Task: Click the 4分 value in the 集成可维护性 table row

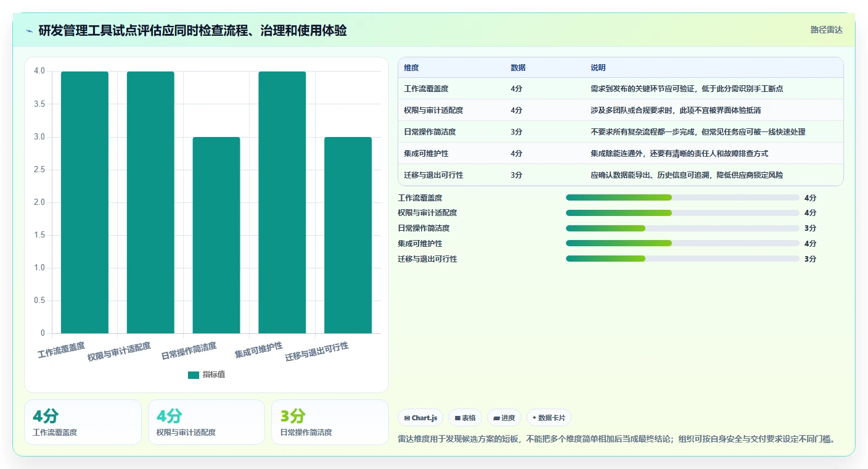Action: (516, 154)
